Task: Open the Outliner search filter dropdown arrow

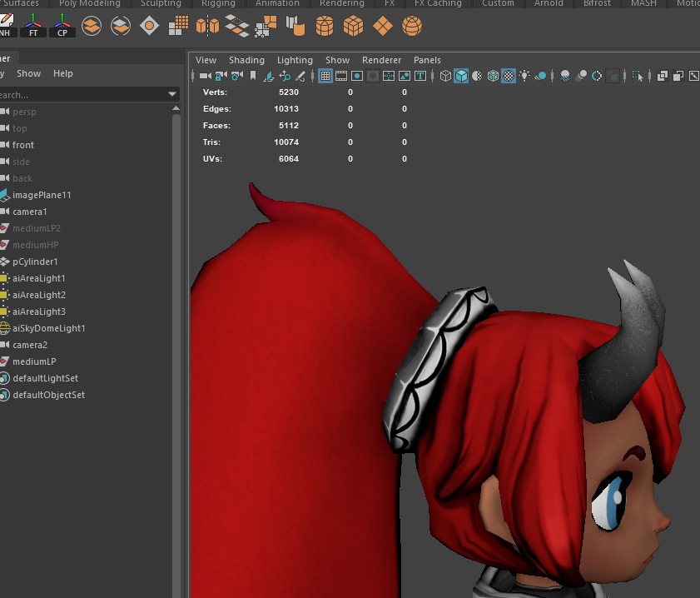Action: pyautogui.click(x=172, y=95)
